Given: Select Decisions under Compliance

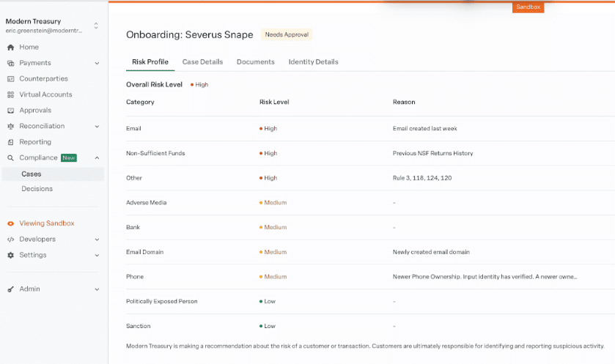Looking at the screenshot, I should coord(37,189).
